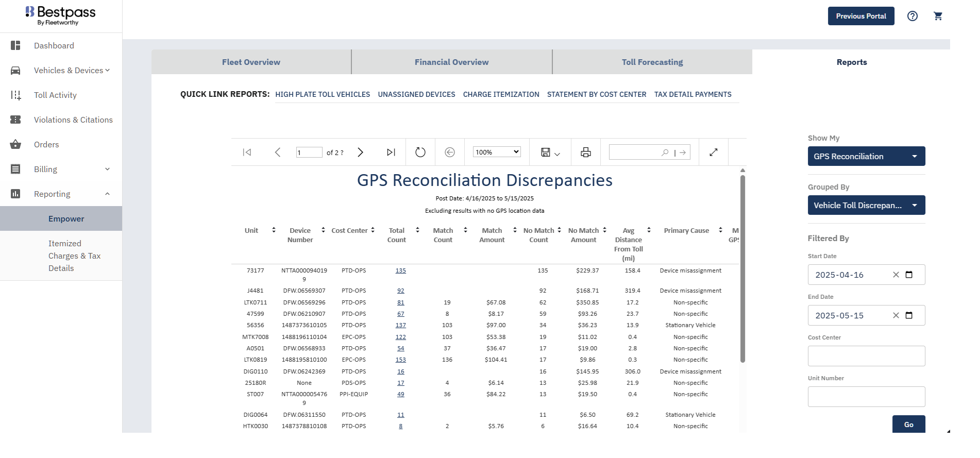Click the refresh report icon
This screenshot has width=980, height=458.
[420, 152]
